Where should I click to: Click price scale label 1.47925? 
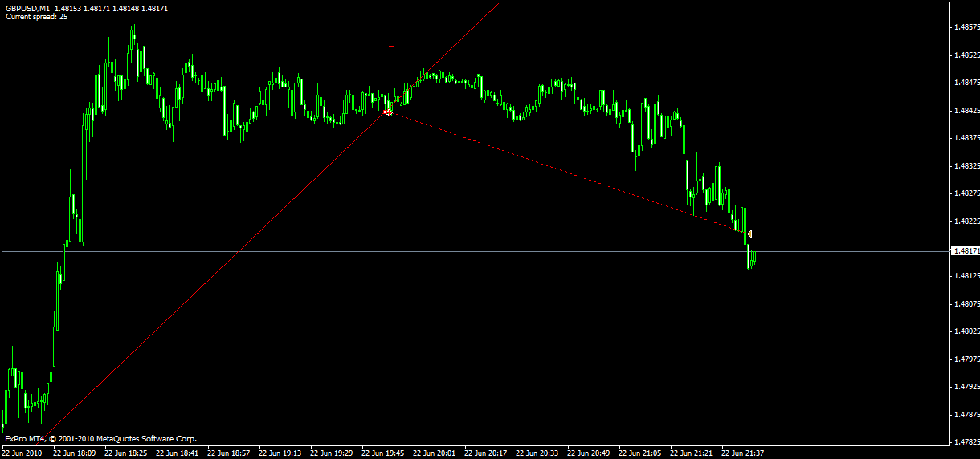pyautogui.click(x=966, y=387)
